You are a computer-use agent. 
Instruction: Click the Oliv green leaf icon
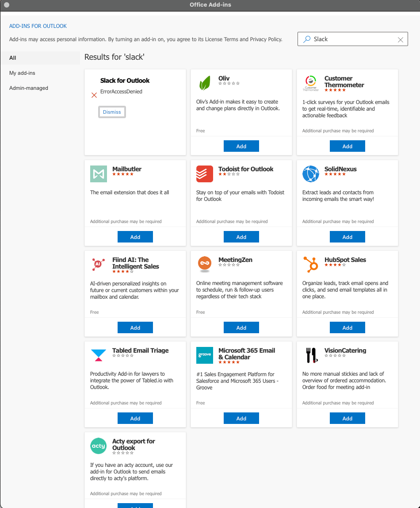[x=205, y=83]
